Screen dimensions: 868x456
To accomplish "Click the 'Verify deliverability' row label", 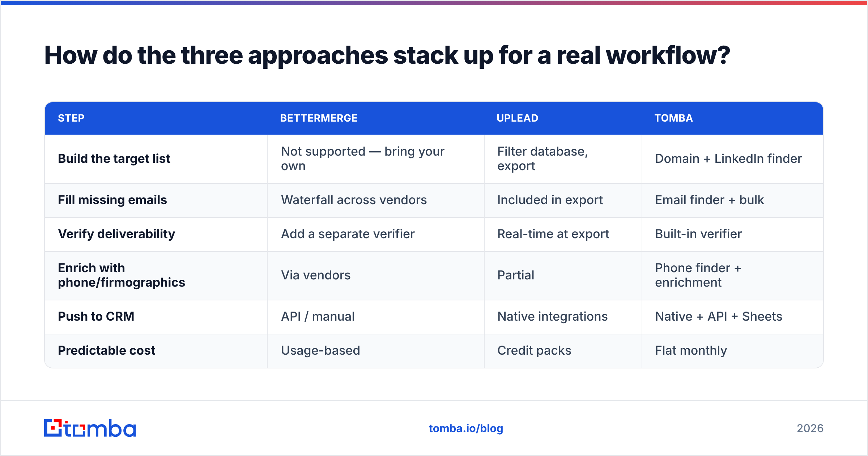I will click(116, 234).
